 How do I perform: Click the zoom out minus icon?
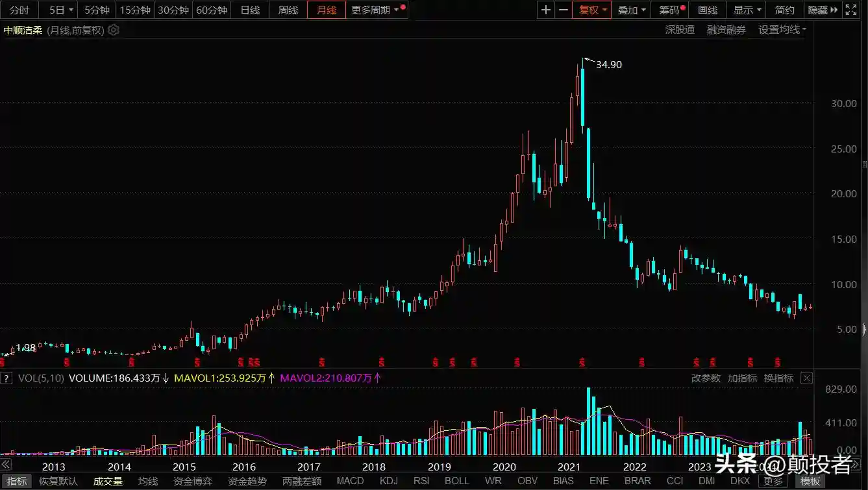563,10
